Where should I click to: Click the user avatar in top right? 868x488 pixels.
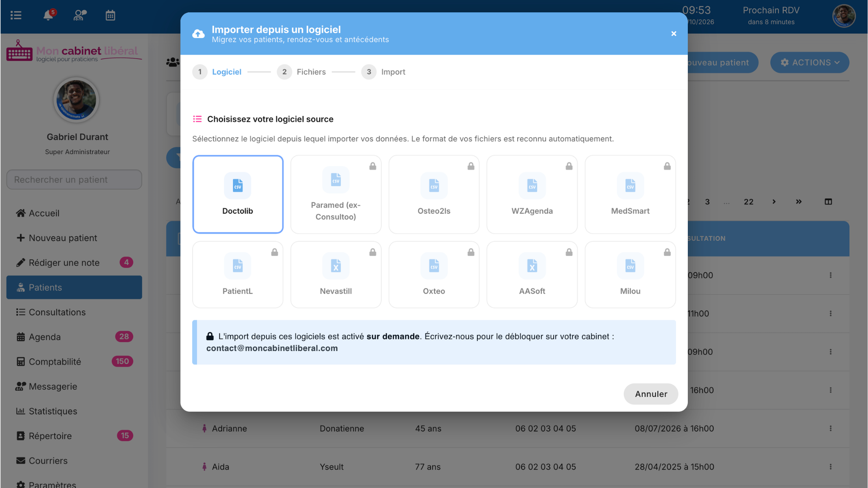(844, 16)
